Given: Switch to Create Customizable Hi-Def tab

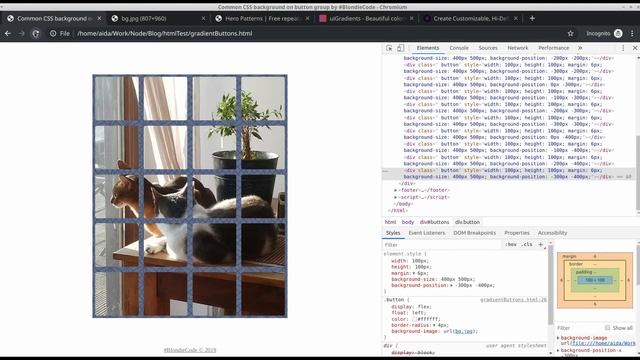Looking at the screenshot, I should (x=471, y=18).
